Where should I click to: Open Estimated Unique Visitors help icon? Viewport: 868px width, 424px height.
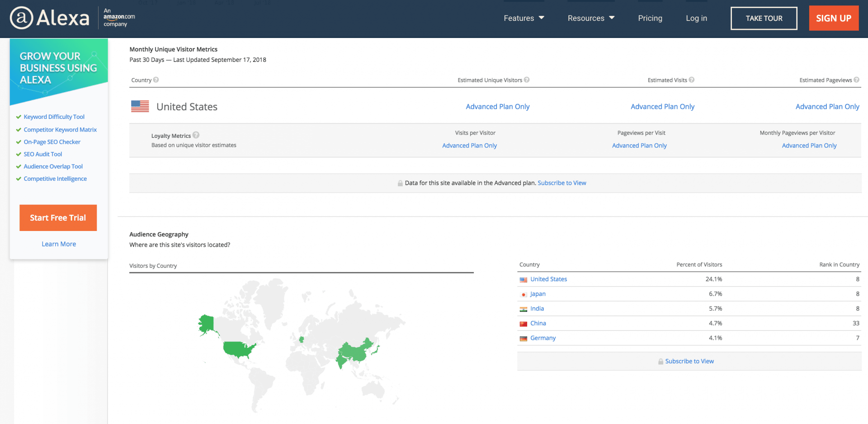(x=527, y=80)
